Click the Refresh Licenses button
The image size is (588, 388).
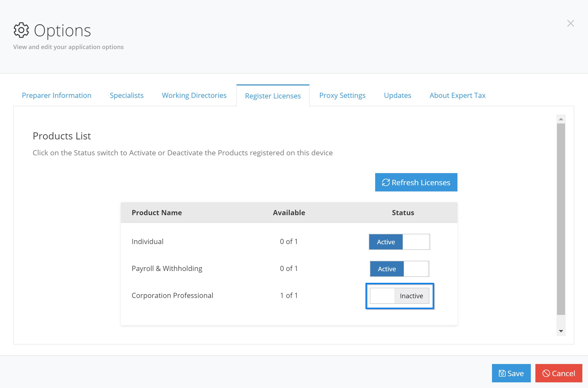(416, 182)
